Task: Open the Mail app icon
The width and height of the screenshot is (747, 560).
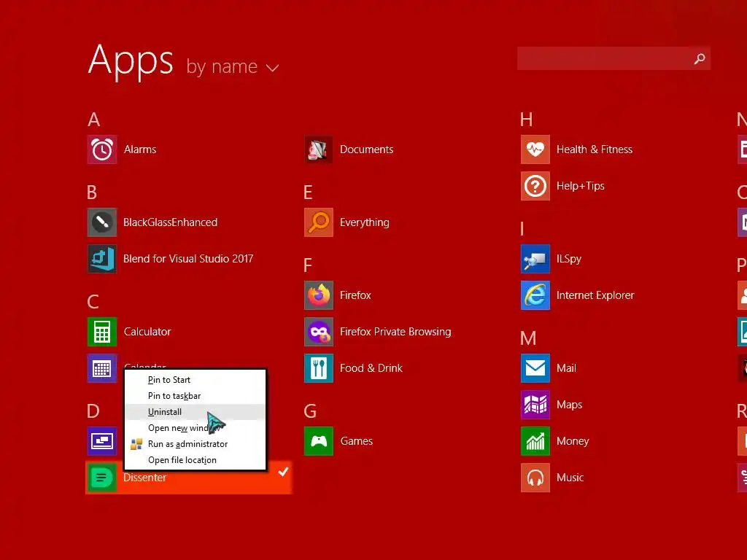Action: tap(535, 368)
